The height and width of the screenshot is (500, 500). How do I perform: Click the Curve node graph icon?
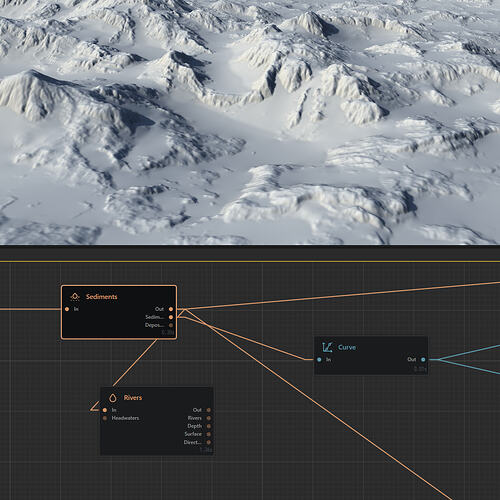click(327, 347)
